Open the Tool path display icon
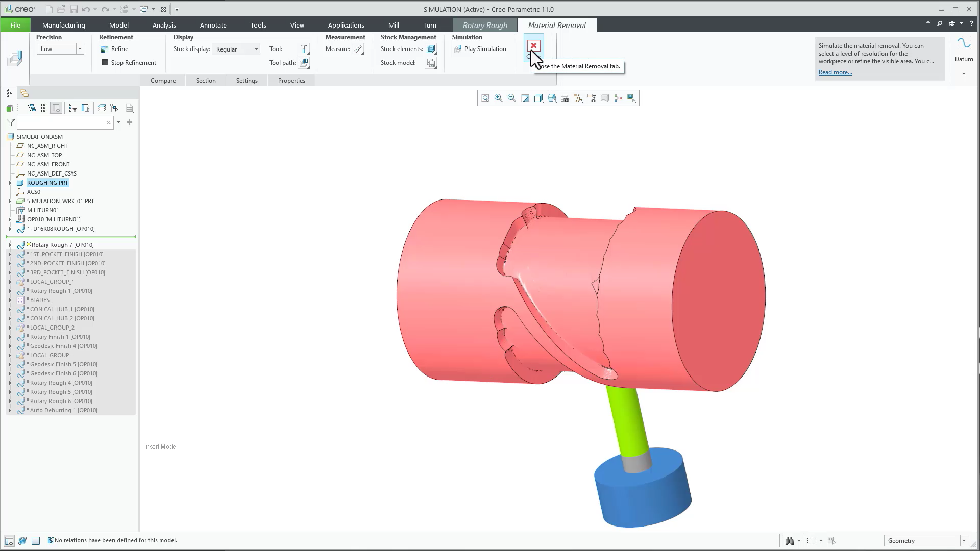Screen dimensions: 980x551 [x=304, y=63]
